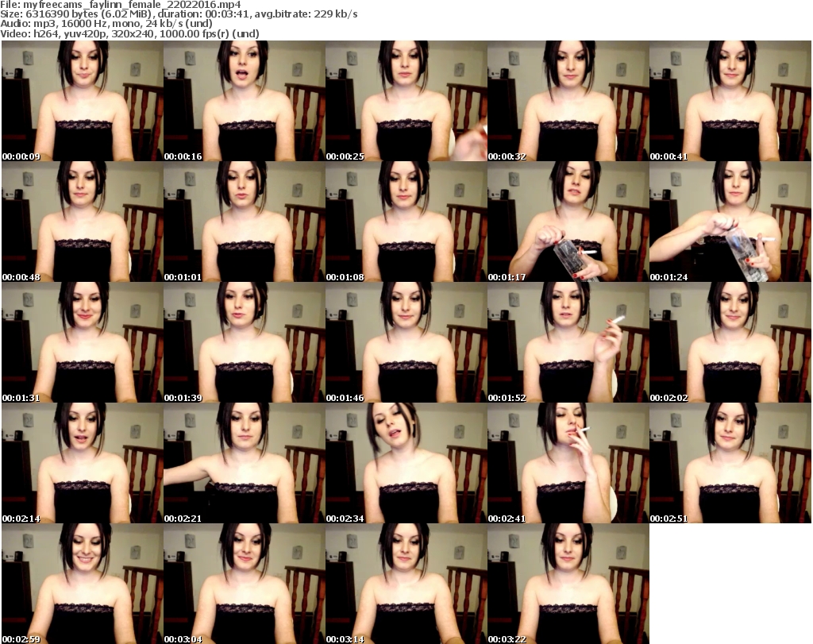Pick the frame labeled 00:02:21
The image size is (813, 644).
245,463
